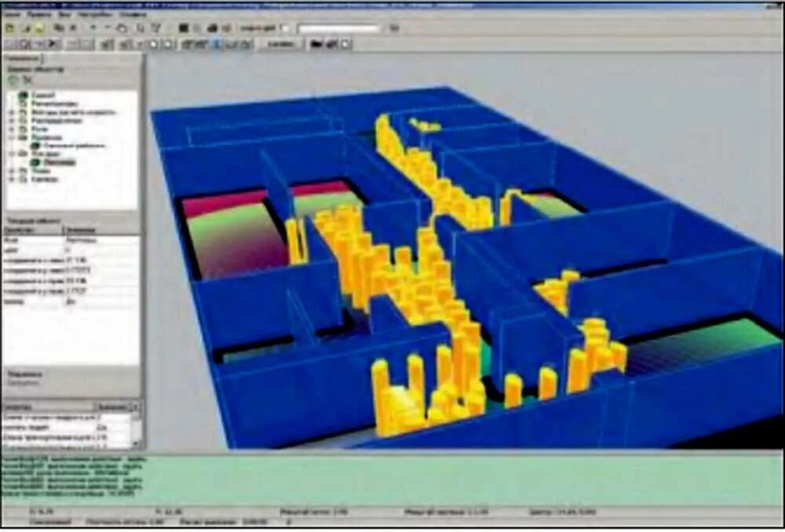This screenshot has width=785, height=532.
Task: Click the green icon at the start of the top toolbar
Action: (9, 28)
